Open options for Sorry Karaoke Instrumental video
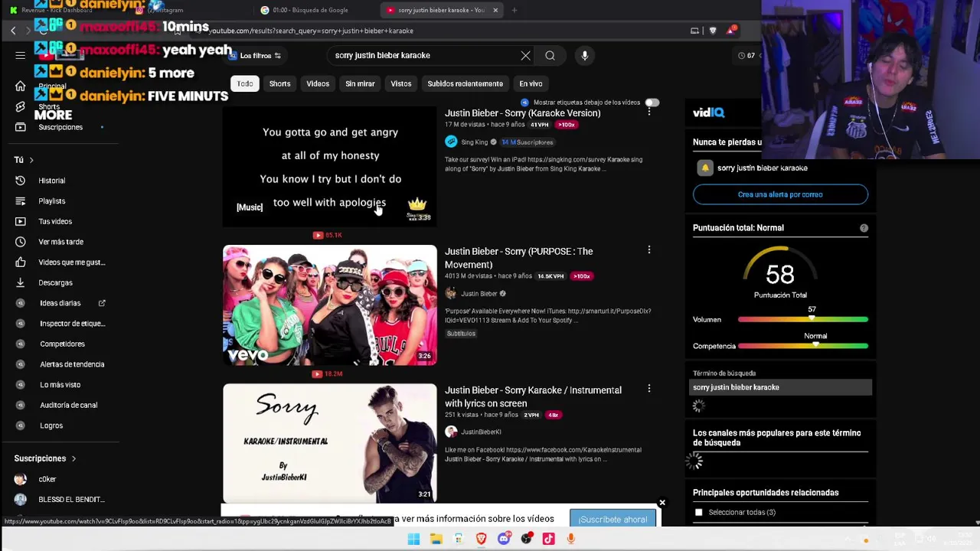 click(x=649, y=389)
